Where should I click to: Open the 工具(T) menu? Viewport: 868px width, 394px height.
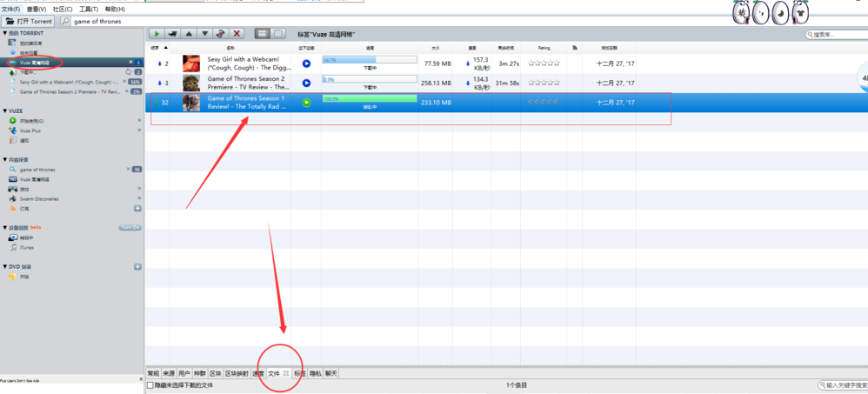click(88, 9)
